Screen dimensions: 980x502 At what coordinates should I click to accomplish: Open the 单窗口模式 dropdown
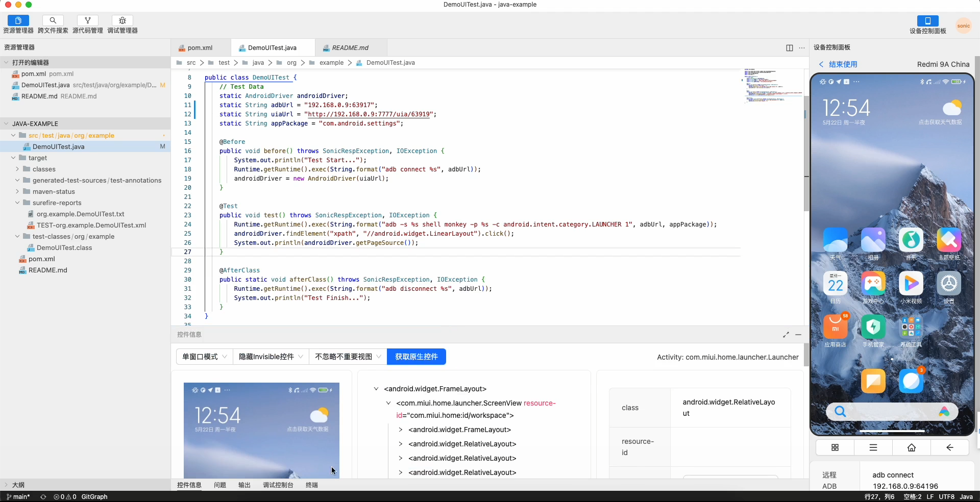click(205, 357)
